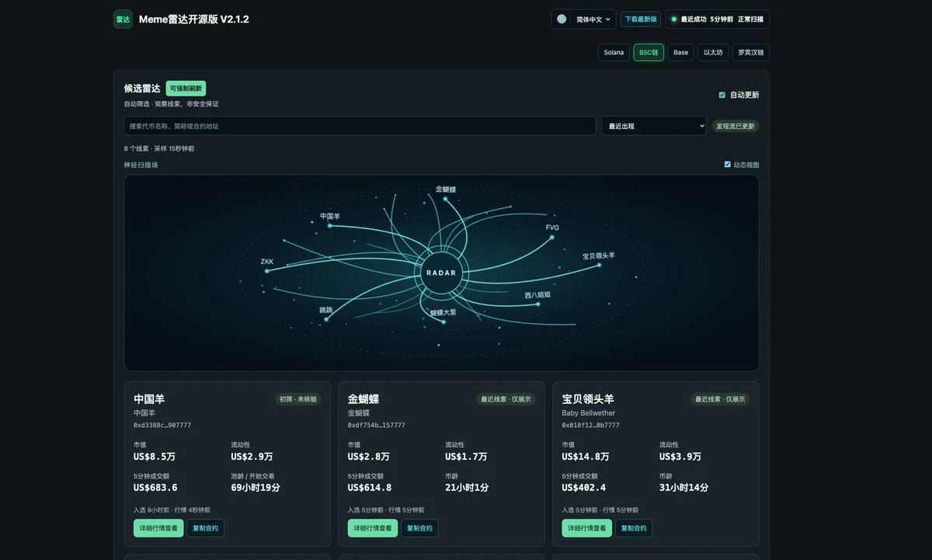Select the BSC链 tab
Viewport: 932px width, 560px height.
[649, 53]
